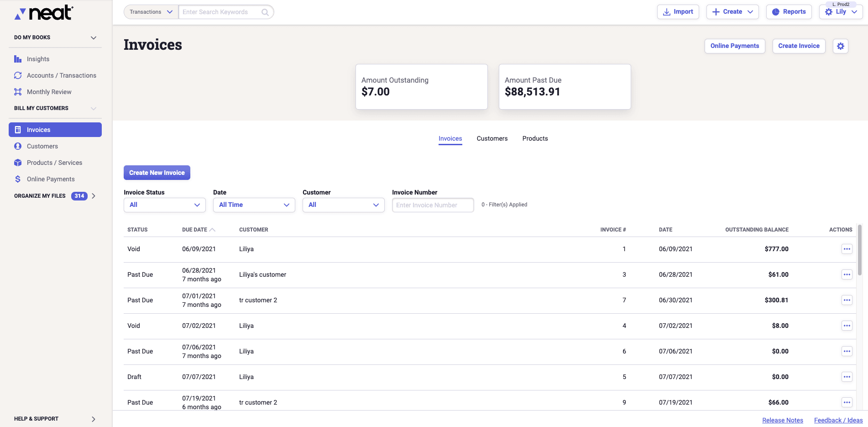This screenshot has width=868, height=427.
Task: Expand Organize My Files section
Action: point(94,196)
